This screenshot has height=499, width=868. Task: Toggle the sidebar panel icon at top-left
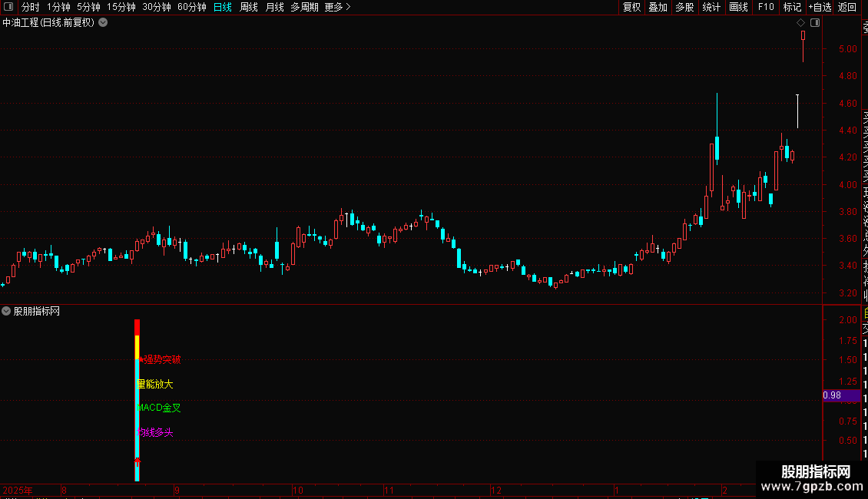[8, 7]
